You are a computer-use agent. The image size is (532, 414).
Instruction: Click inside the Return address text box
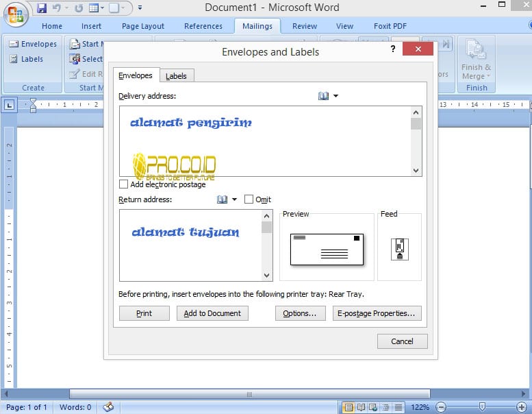coord(190,245)
